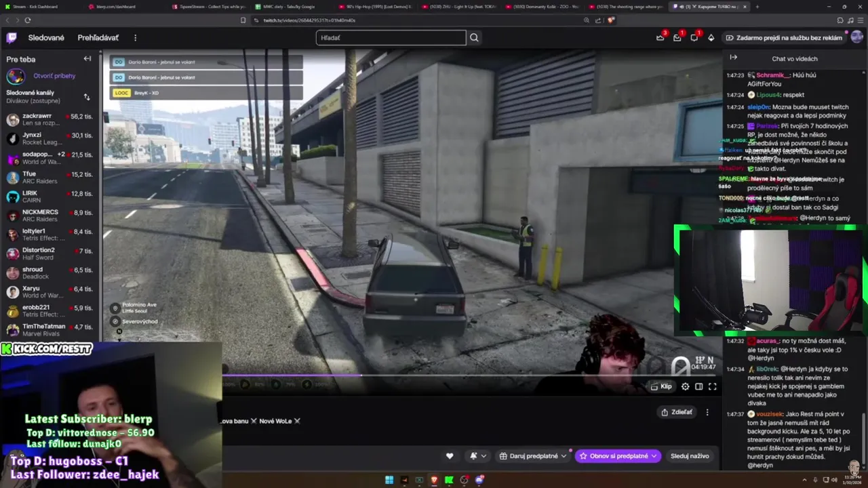Go back in browser history

pos(8,20)
